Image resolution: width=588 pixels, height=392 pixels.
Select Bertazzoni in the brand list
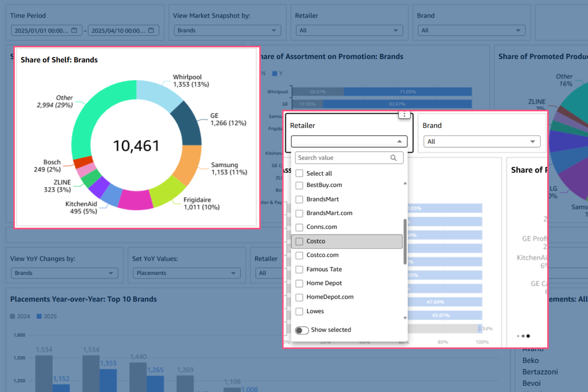(540, 372)
